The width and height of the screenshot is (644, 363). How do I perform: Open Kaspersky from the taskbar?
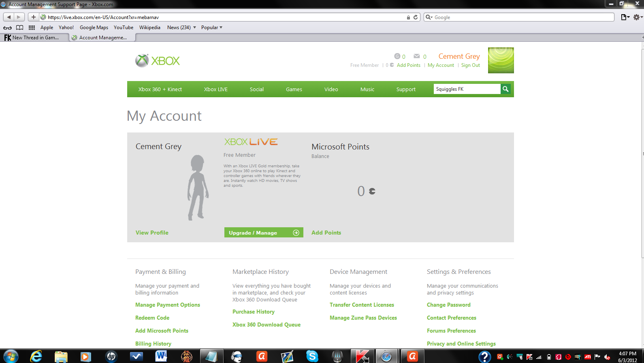[362, 356]
